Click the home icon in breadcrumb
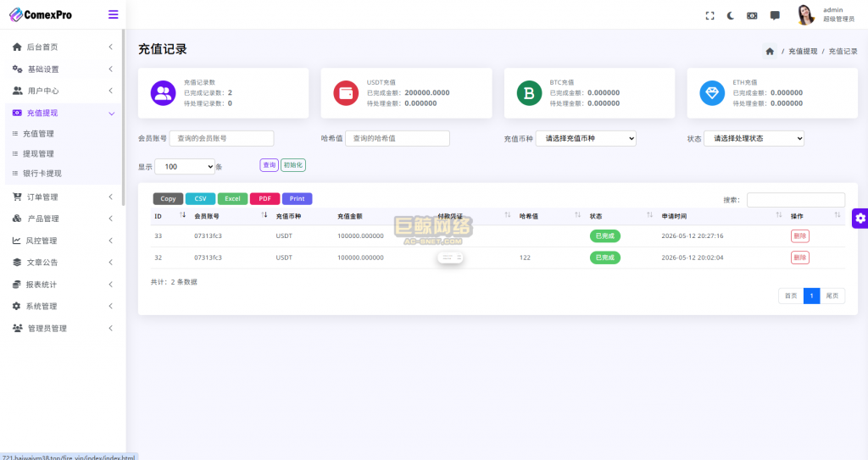 (x=770, y=52)
